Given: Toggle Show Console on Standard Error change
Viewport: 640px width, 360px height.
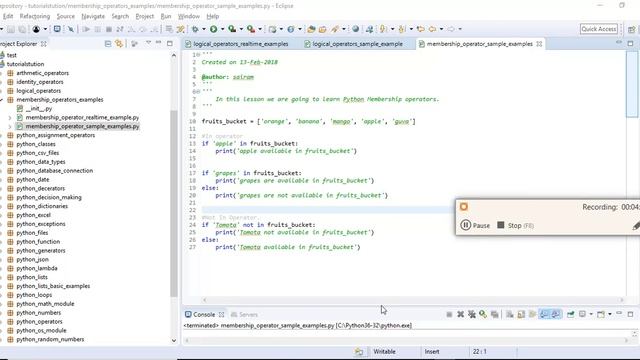Looking at the screenshot, I should (556, 314).
